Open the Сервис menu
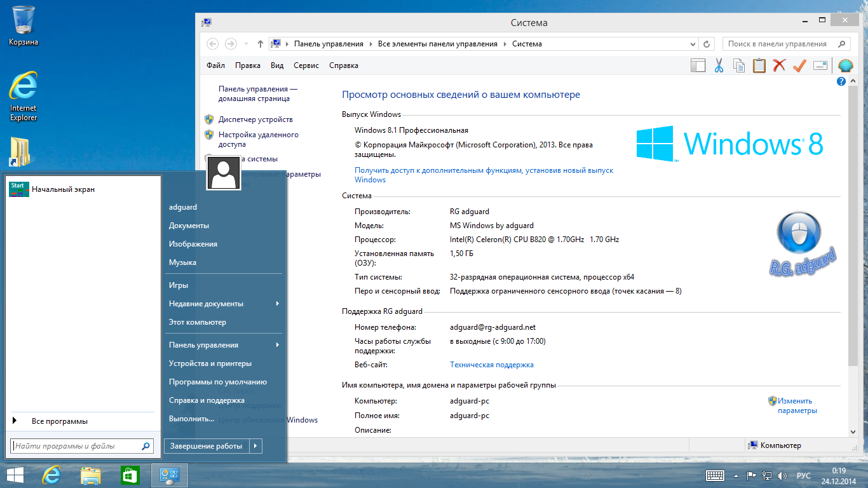This screenshot has height=488, width=868. tap(306, 65)
